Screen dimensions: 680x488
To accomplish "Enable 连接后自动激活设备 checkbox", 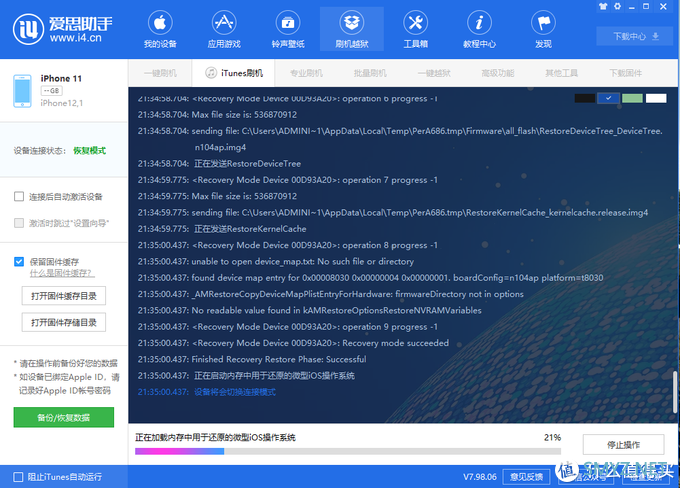I will (x=19, y=197).
